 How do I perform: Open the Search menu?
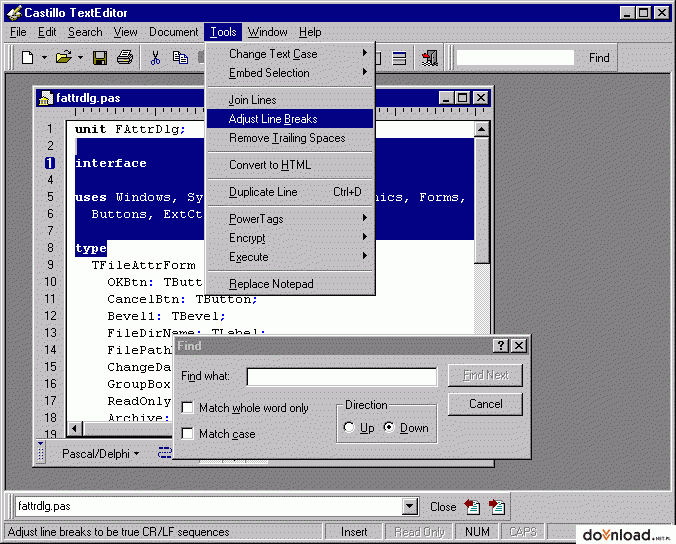coord(85,32)
